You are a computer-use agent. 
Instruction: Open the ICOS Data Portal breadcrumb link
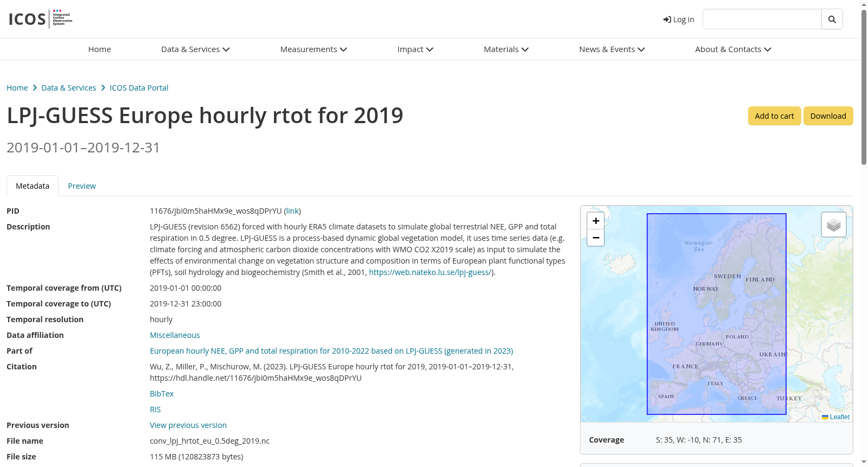point(139,88)
